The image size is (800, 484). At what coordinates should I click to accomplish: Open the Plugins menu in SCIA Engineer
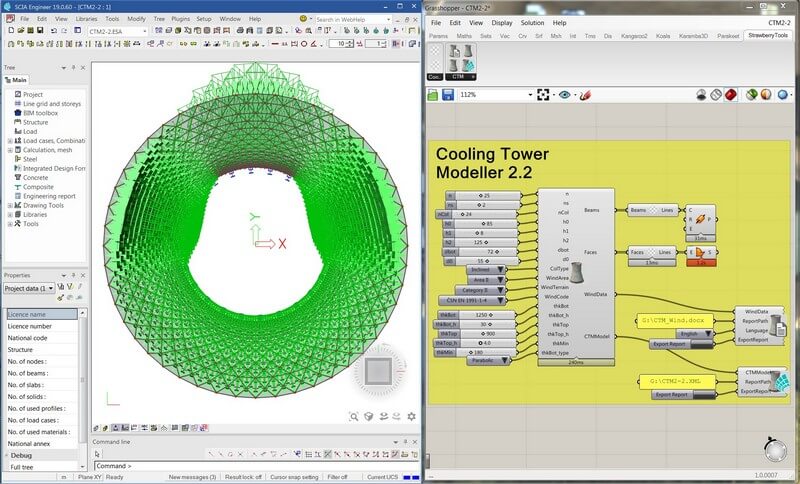click(180, 18)
